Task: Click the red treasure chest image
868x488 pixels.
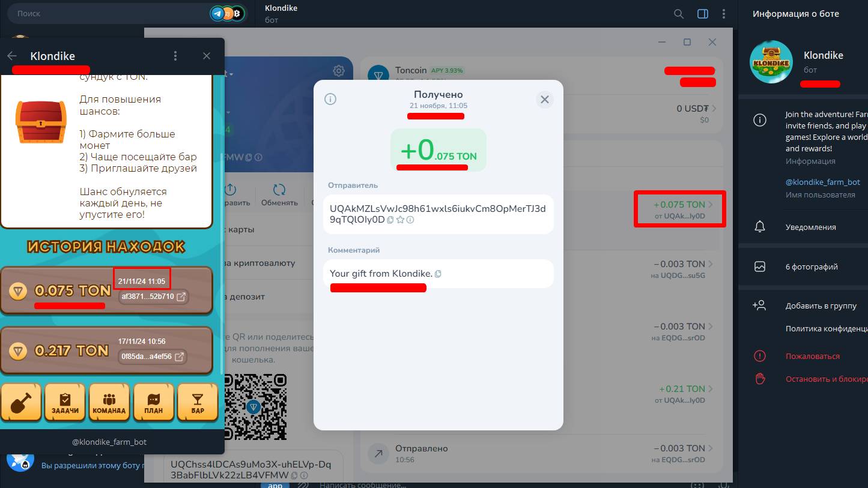Action: (x=41, y=122)
